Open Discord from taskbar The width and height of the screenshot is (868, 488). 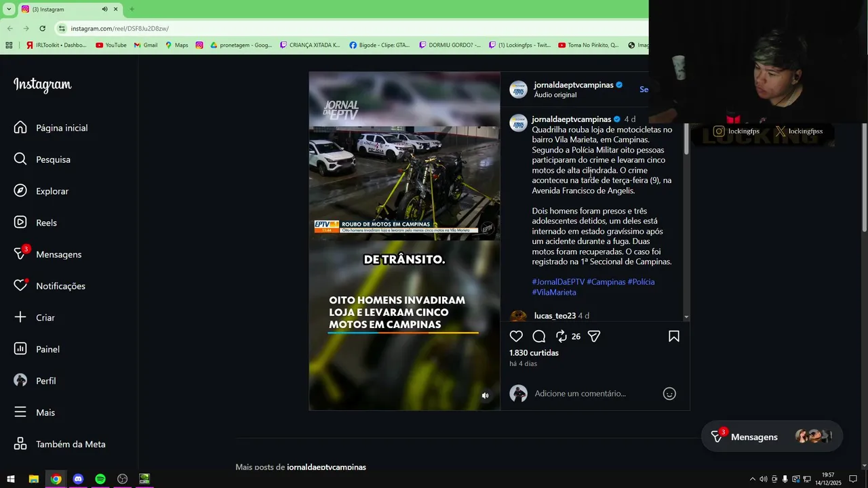[x=78, y=479]
